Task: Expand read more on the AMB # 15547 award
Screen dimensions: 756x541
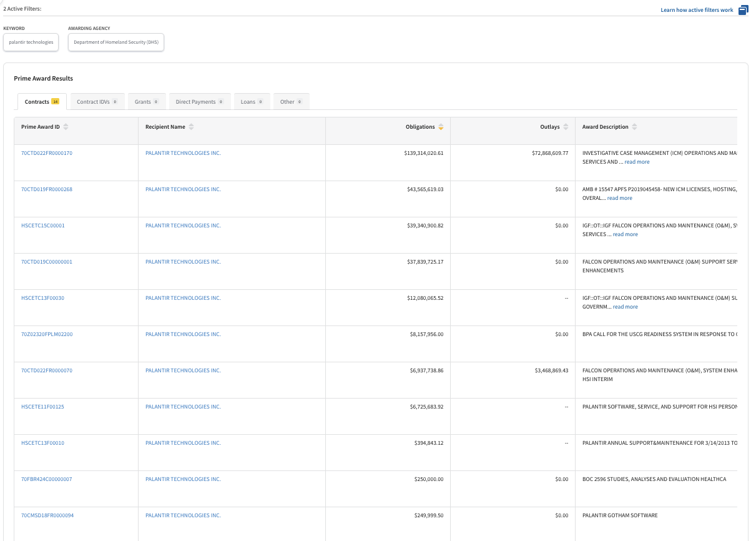Action: [619, 198]
